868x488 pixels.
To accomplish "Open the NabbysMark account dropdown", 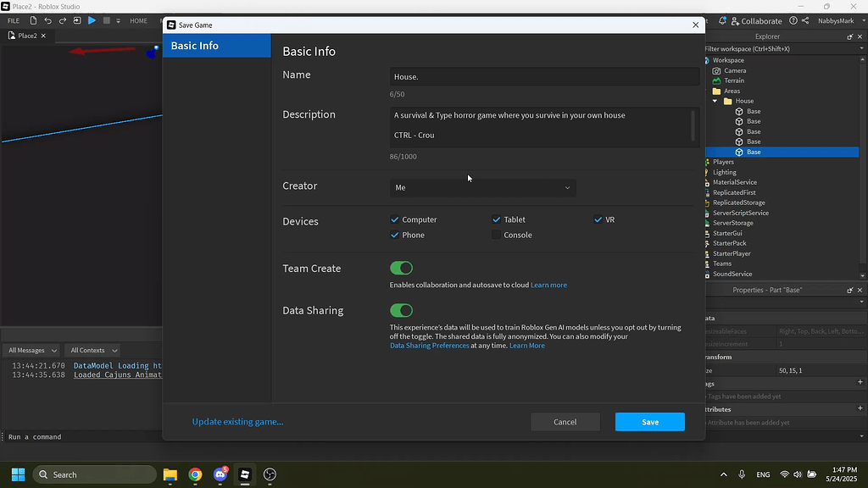I will click(x=840, y=21).
